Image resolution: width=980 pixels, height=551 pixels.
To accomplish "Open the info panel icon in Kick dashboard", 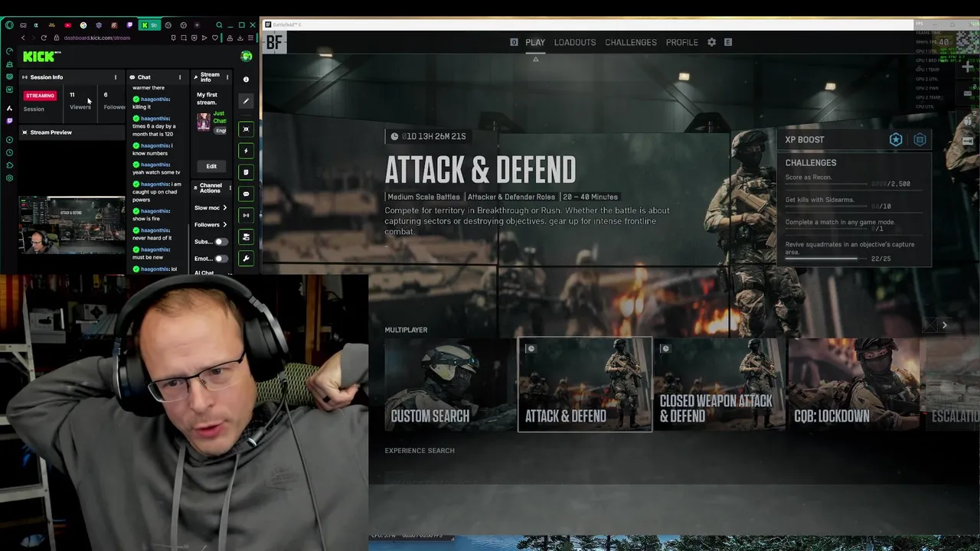I will [246, 79].
